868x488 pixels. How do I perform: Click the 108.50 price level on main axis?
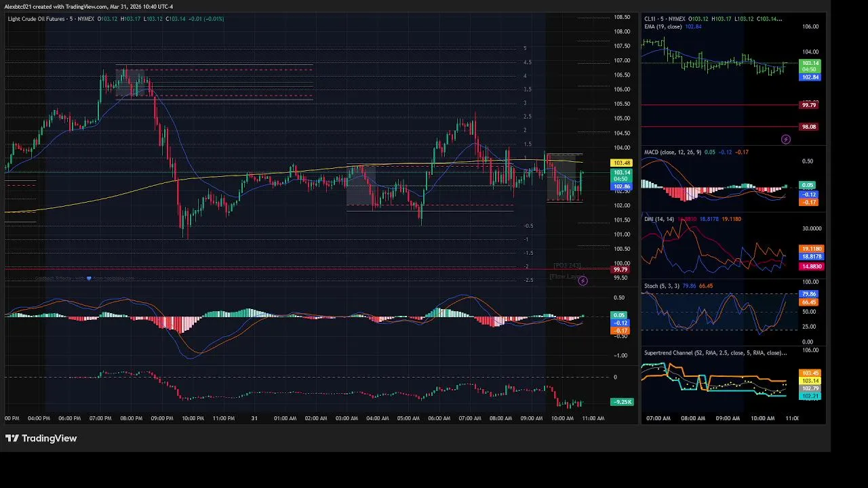(x=622, y=17)
